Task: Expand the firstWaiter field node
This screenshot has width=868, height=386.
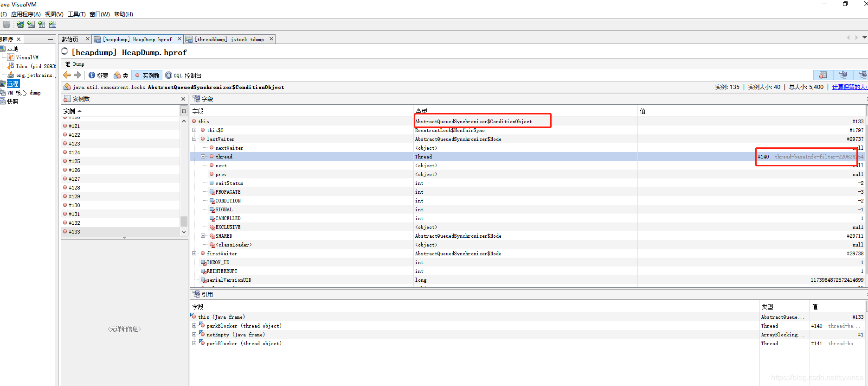Action: click(194, 253)
